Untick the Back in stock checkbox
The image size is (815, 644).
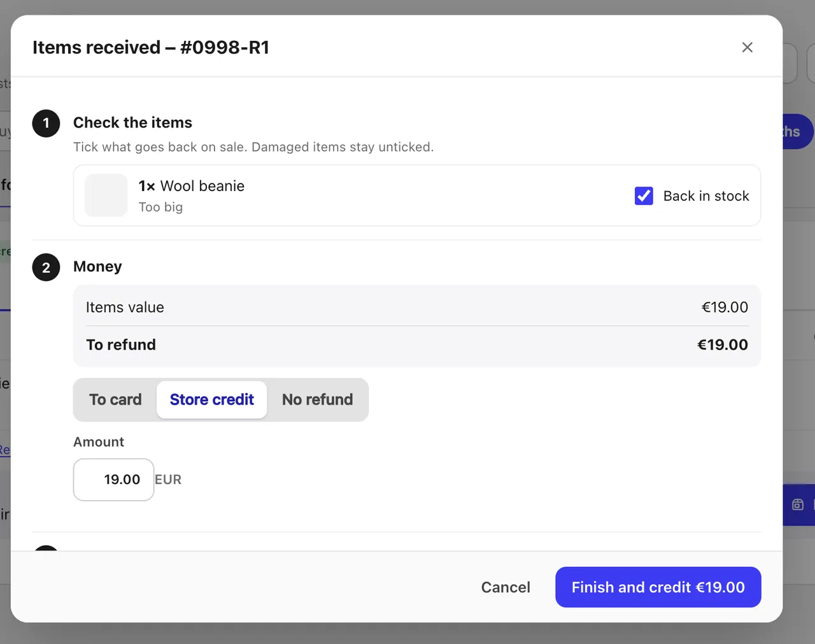tap(644, 196)
